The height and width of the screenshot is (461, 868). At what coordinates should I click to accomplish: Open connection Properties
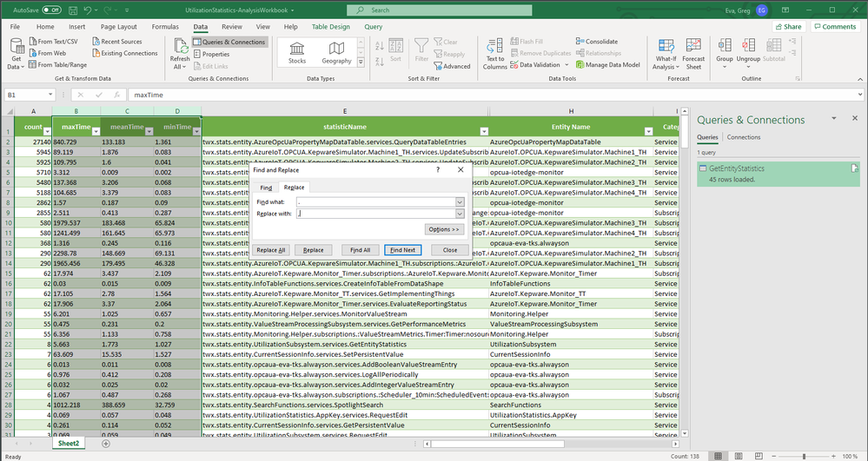coord(211,54)
